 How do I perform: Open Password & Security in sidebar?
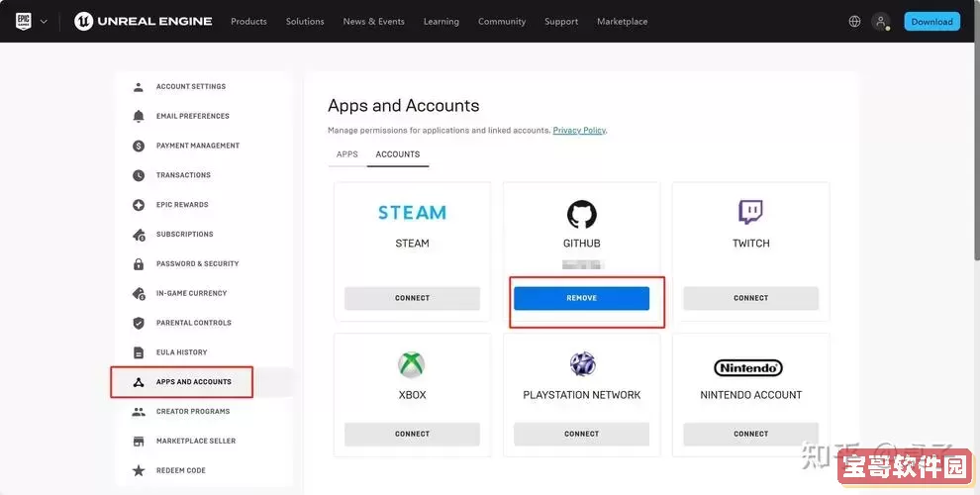[x=198, y=263]
